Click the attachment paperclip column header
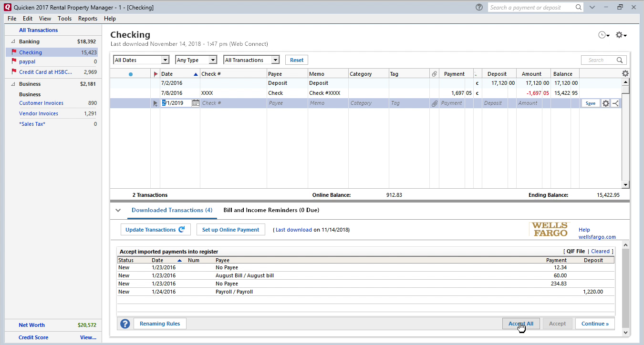 point(434,74)
